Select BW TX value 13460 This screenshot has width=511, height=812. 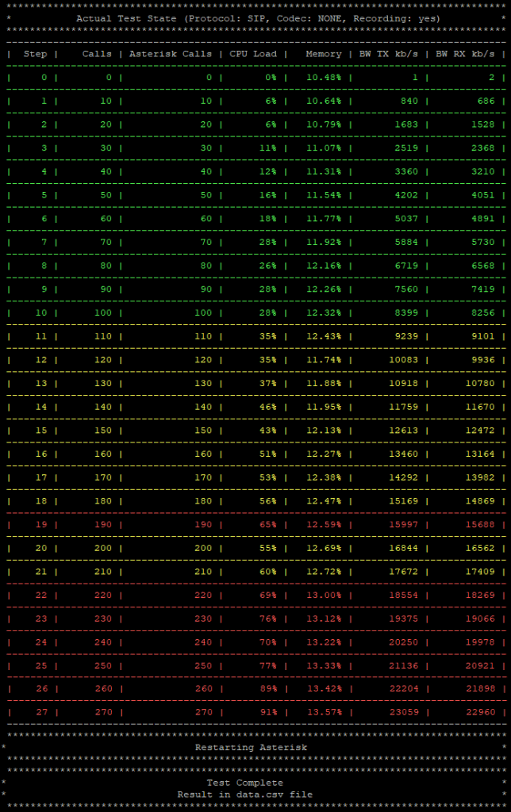pyautogui.click(x=404, y=454)
